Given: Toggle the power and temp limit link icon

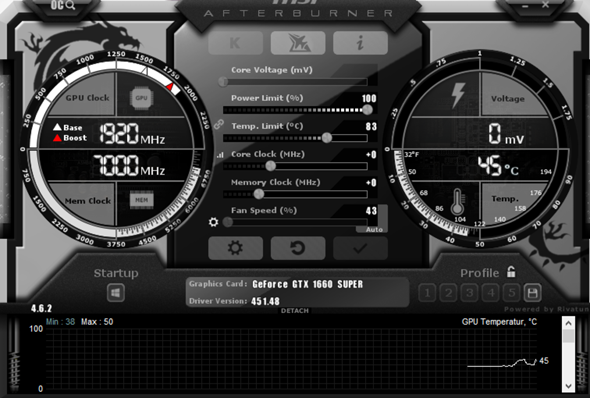Looking at the screenshot, I should tap(219, 124).
